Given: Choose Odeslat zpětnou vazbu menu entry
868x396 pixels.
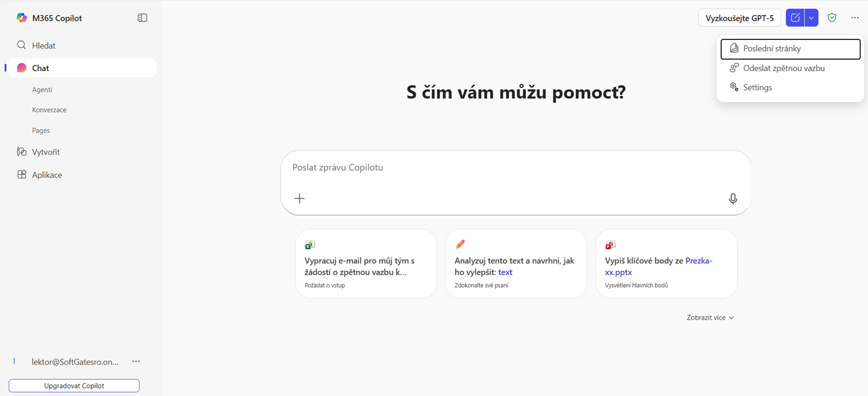Looking at the screenshot, I should point(784,68).
